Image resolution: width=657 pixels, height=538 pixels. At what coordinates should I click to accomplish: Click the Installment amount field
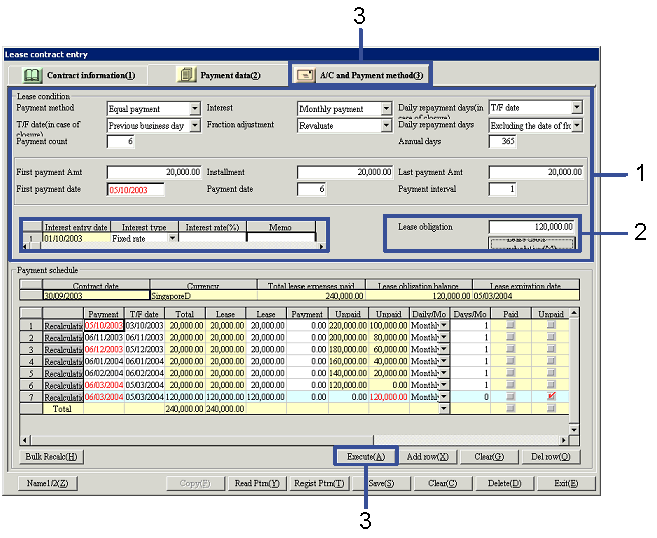[x=345, y=172]
